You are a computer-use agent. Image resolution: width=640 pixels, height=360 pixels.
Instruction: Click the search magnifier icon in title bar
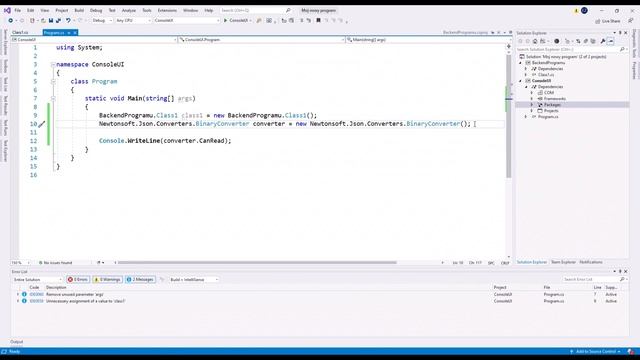click(288, 10)
